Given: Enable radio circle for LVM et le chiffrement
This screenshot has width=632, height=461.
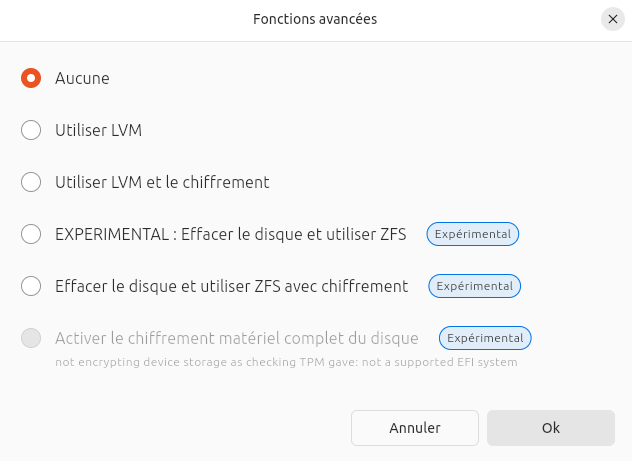Looking at the screenshot, I should click(x=31, y=182).
